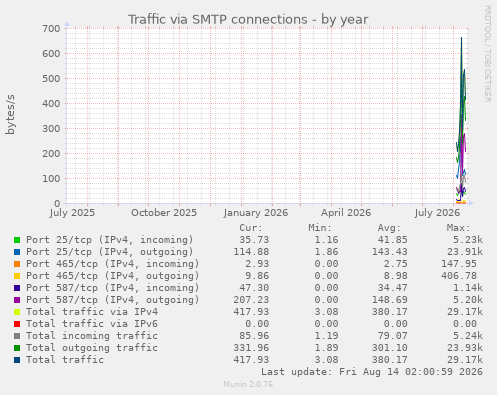
Task: Click the maximum value 147.95
Action: pyautogui.click(x=459, y=264)
